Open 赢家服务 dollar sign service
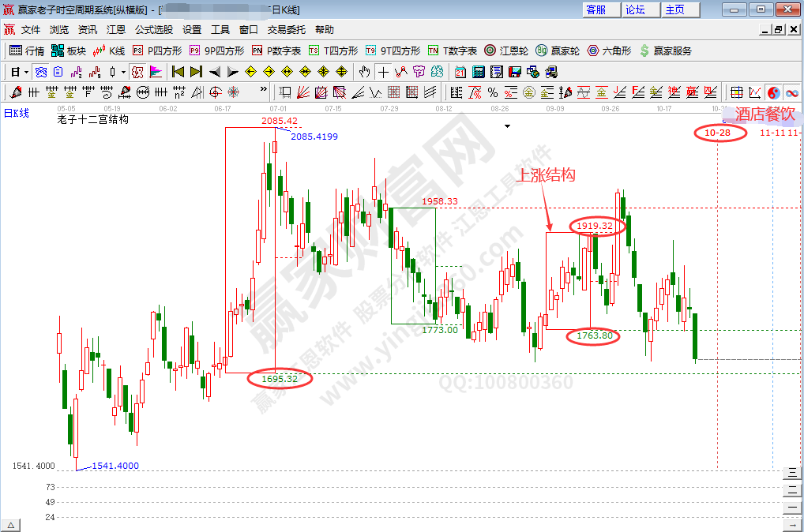Viewport: 804px width, 532px height. pos(665,51)
